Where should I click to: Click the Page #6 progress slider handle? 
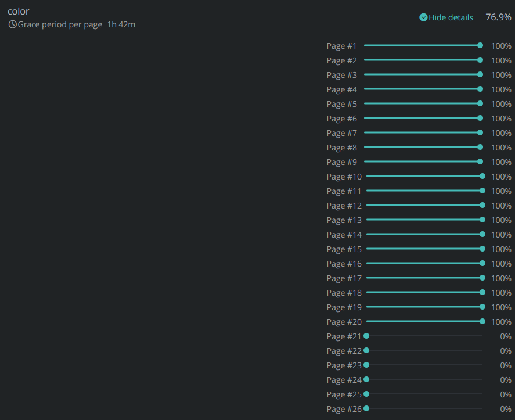(480, 118)
